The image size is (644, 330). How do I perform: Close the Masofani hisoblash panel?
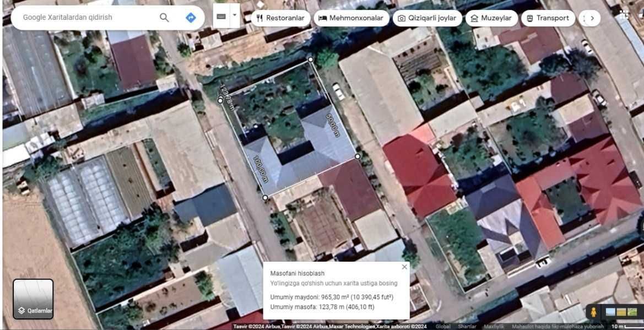404,267
